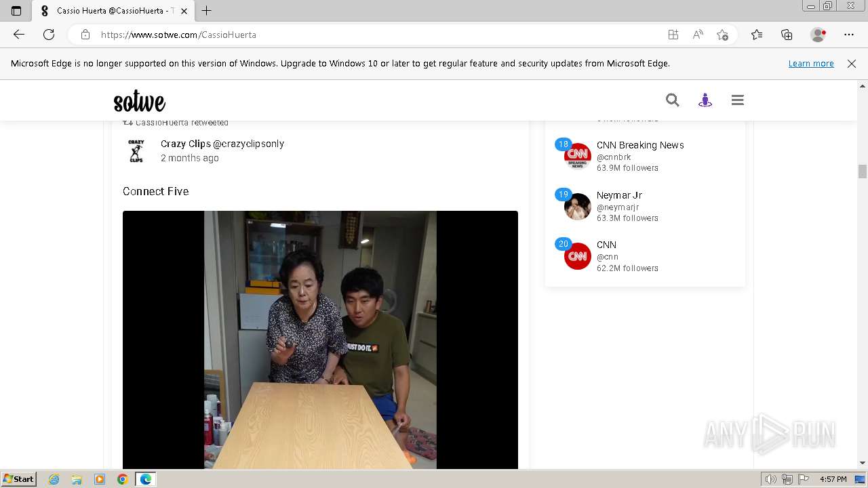Image resolution: width=868 pixels, height=488 pixels.
Task: Click the address bar URL
Action: (x=178, y=35)
